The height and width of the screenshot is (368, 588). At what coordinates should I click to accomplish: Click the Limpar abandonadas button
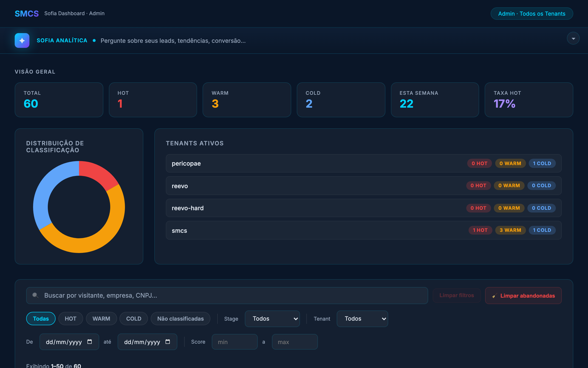(x=523, y=296)
